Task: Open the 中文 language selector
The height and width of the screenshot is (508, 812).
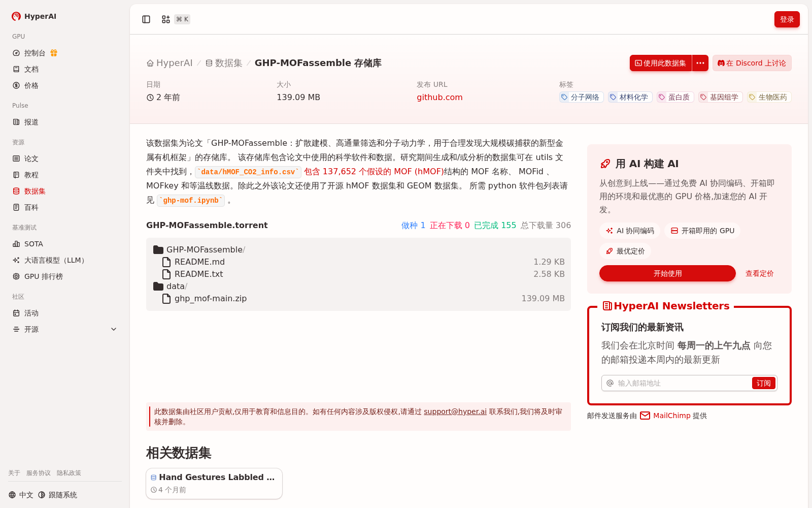Action: click(21, 495)
